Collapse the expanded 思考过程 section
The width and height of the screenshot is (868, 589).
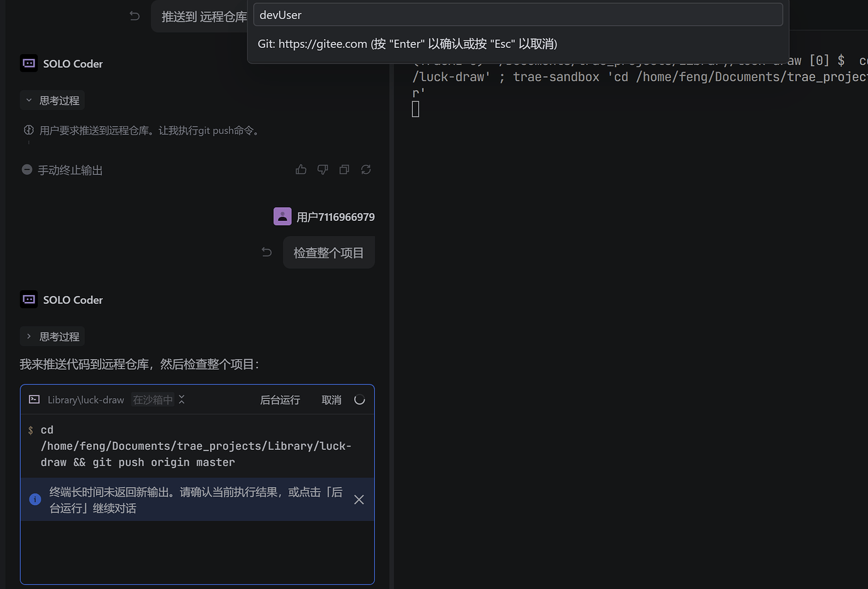coord(53,101)
